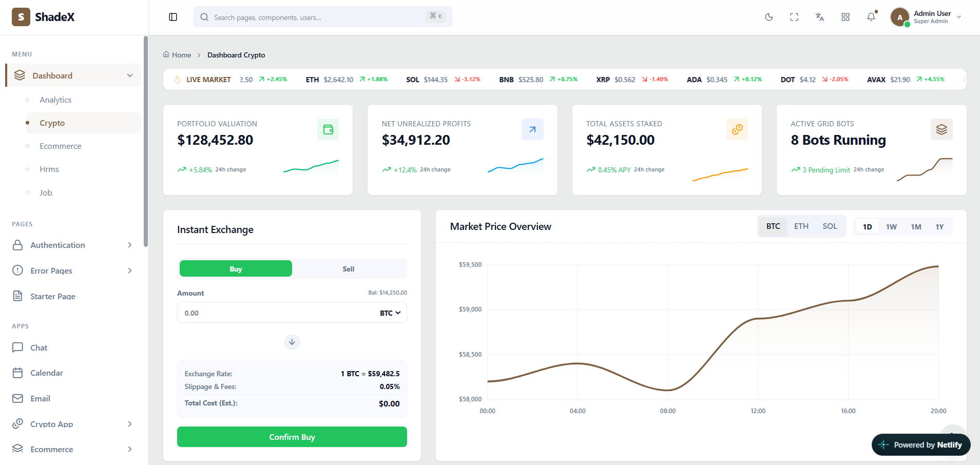The image size is (980, 465).
Task: Select the 1W time range
Action: [x=891, y=226]
